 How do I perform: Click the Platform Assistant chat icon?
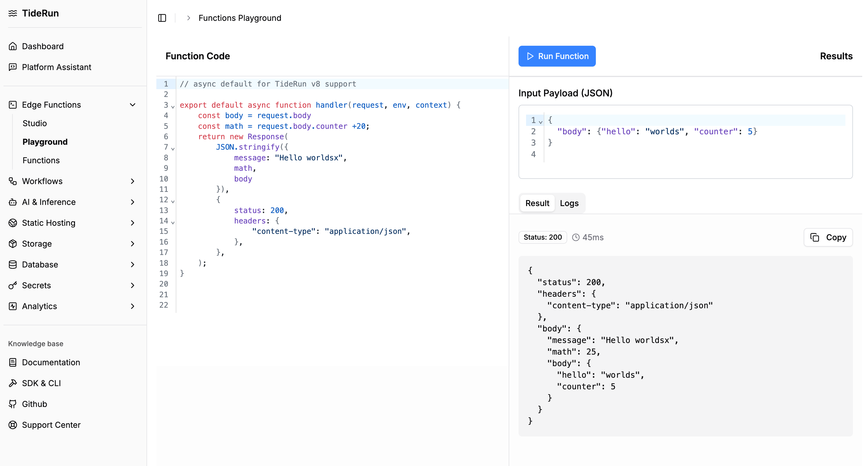coord(13,67)
